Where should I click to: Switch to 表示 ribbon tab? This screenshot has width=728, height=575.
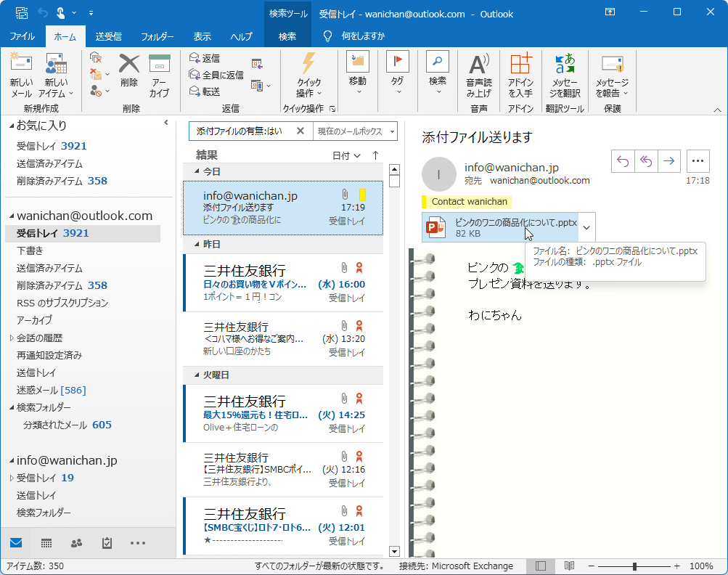pos(202,36)
